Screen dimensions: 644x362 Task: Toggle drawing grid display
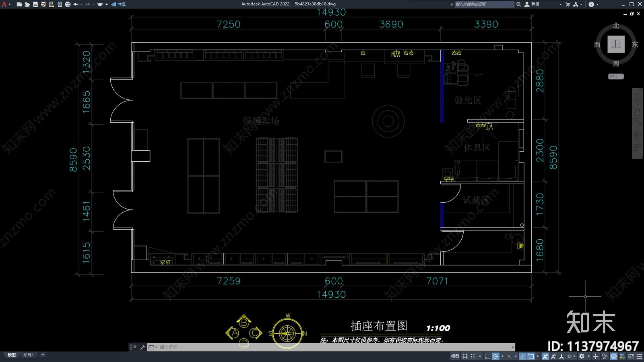coord(465,356)
